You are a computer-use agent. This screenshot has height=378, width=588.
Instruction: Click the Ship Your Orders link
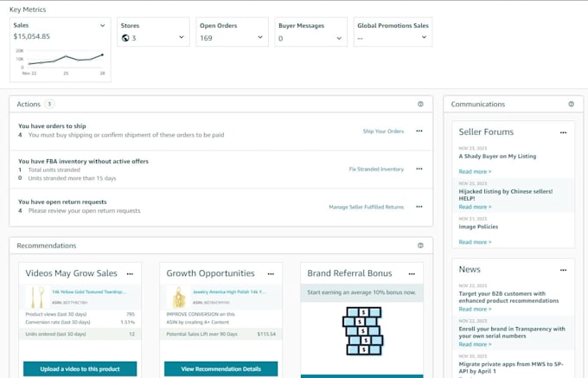coord(383,131)
